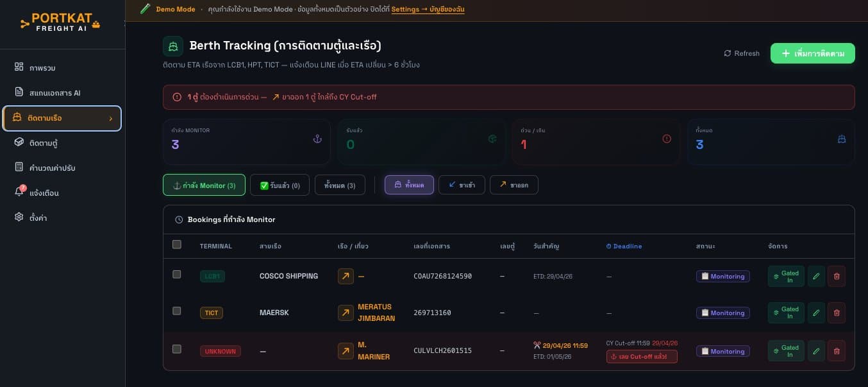
Task: Edit the COSCO SHIPPING booking with pencil icon
Action: point(816,276)
